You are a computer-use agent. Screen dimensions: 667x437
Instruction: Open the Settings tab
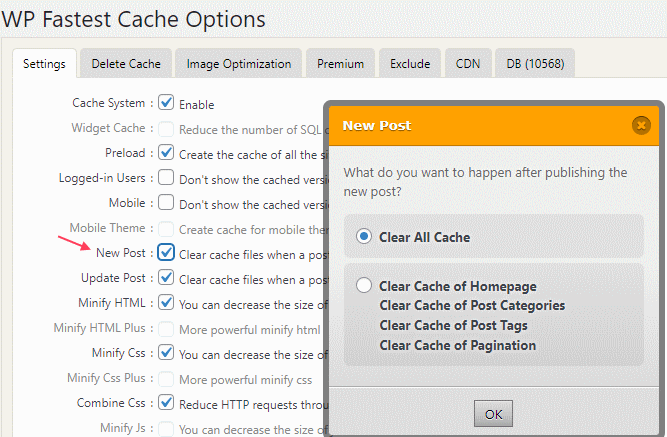44,64
